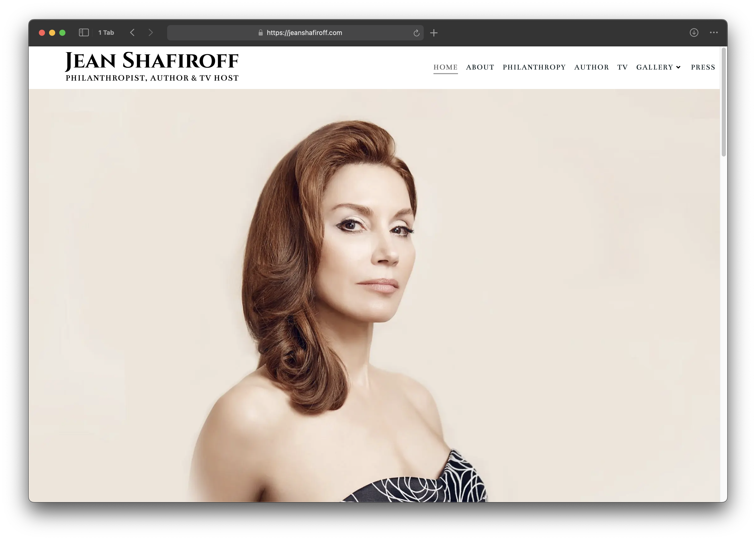Expand the GALLERY dropdown menu
The height and width of the screenshot is (540, 756).
pyautogui.click(x=658, y=67)
